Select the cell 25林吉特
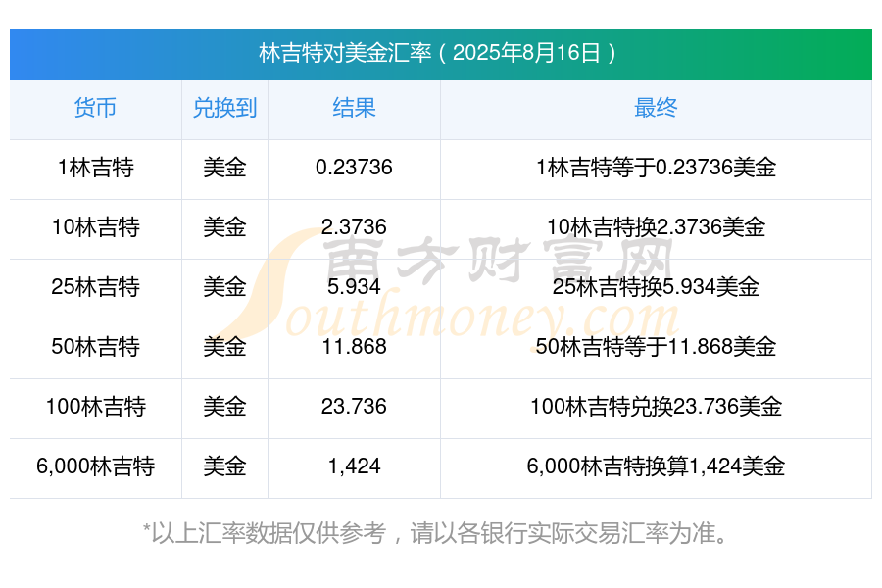 [96, 287]
